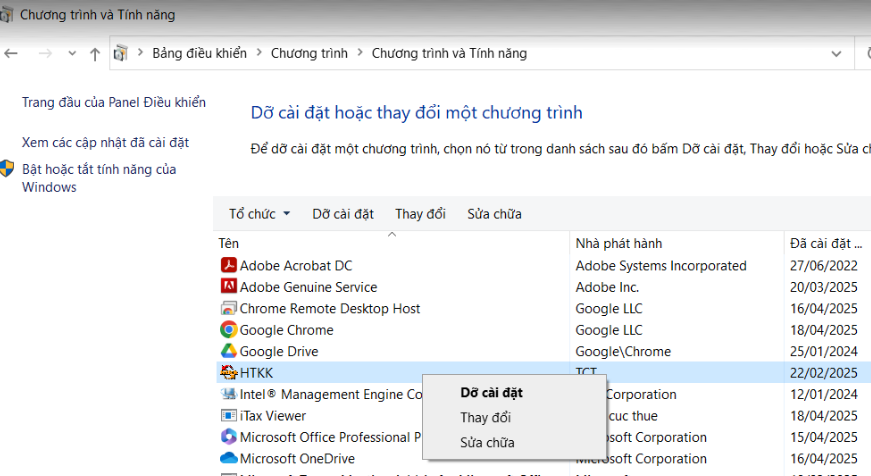Click the Microsoft Office Professional icon

pos(228,437)
